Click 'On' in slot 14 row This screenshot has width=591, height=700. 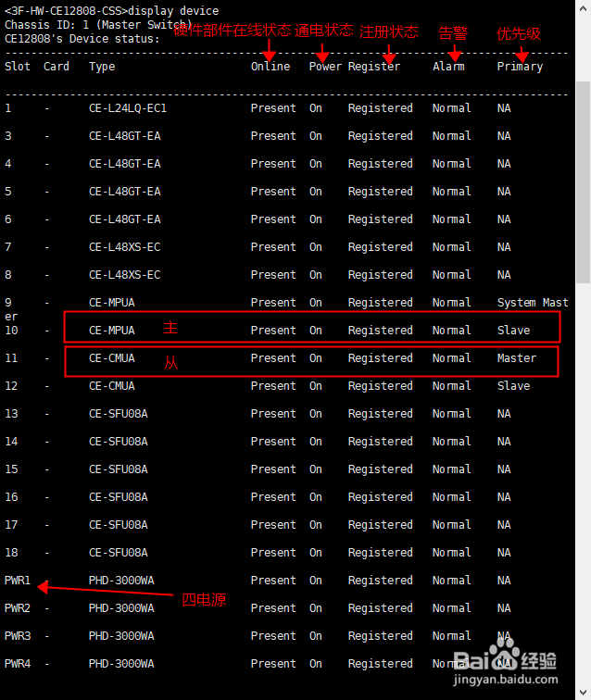315,441
